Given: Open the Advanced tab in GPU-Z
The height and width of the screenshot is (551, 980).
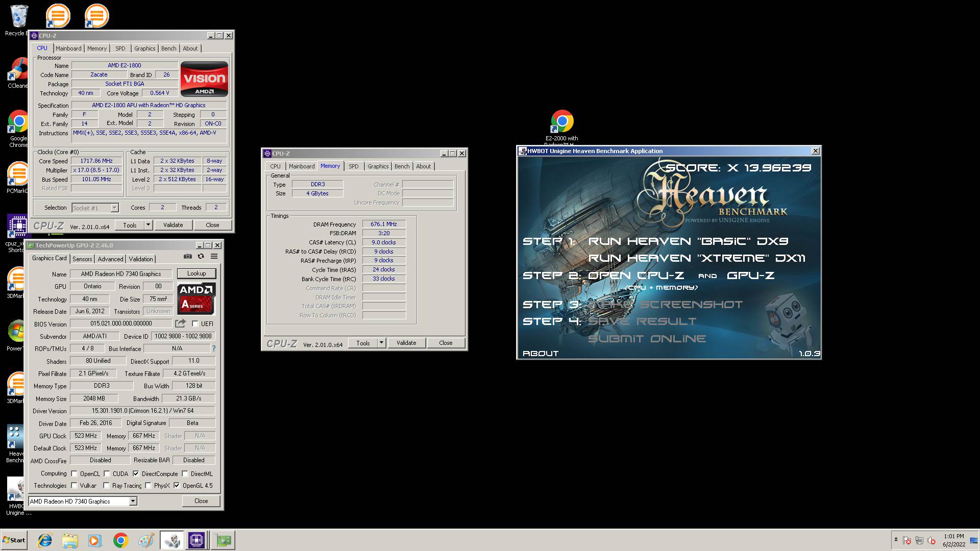Looking at the screenshot, I should click(x=110, y=259).
